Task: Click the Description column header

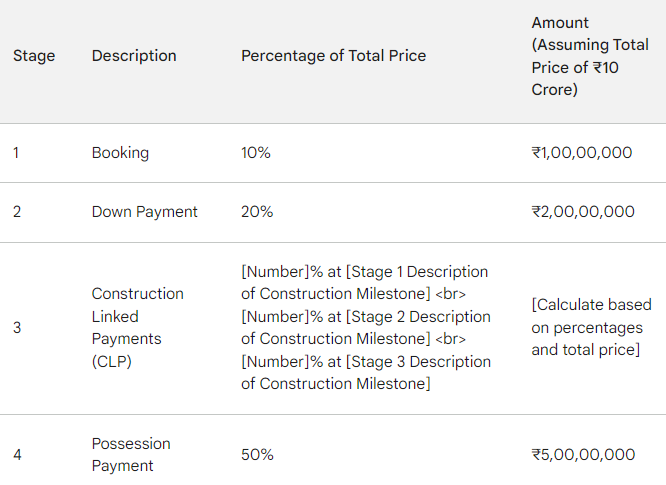Action: point(134,56)
